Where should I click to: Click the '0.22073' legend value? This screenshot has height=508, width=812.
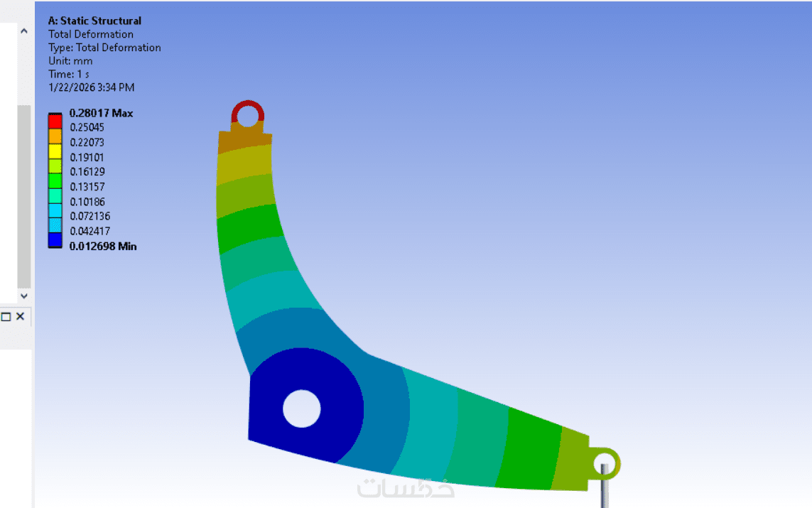tap(87, 142)
